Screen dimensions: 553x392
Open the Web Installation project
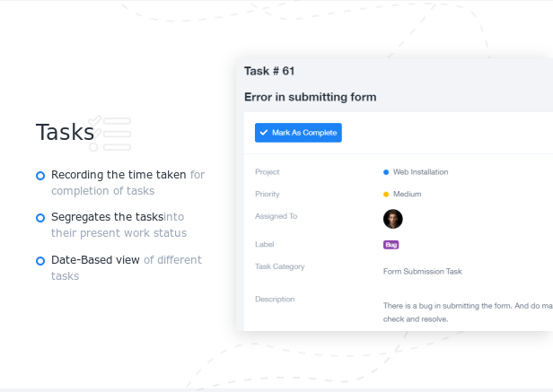(420, 172)
